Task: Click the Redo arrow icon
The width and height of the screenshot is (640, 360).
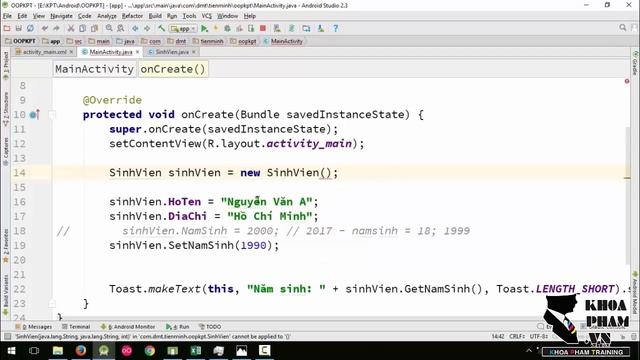Action: coord(56,28)
